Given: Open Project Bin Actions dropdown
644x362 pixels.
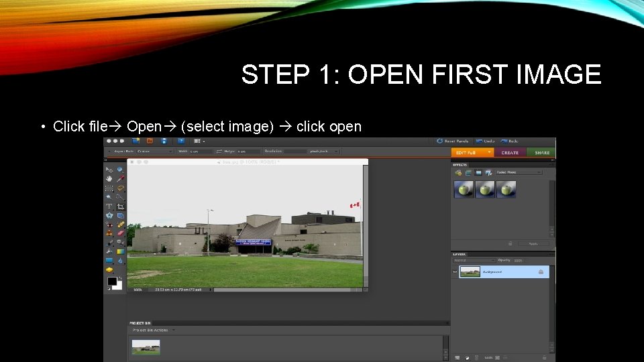Looking at the screenshot, I should click(154, 330).
